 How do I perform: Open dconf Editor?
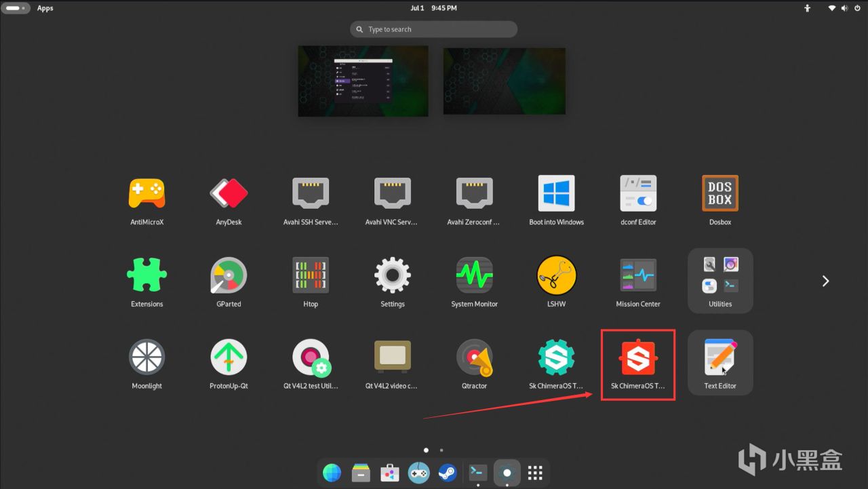(638, 194)
